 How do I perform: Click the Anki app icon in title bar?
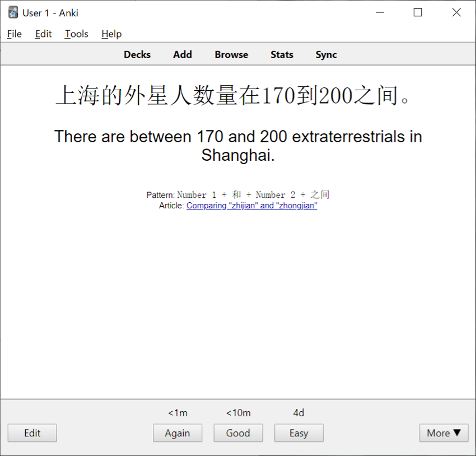pos(13,12)
